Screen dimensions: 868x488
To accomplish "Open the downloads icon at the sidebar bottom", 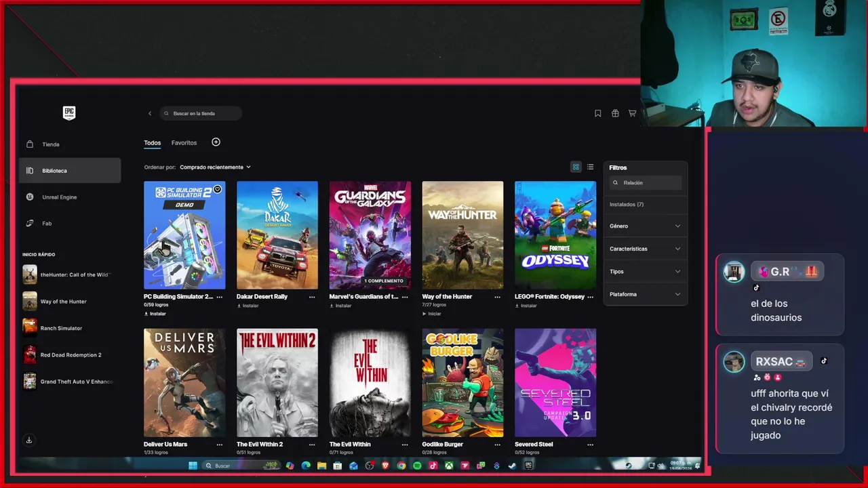I will coord(29,441).
